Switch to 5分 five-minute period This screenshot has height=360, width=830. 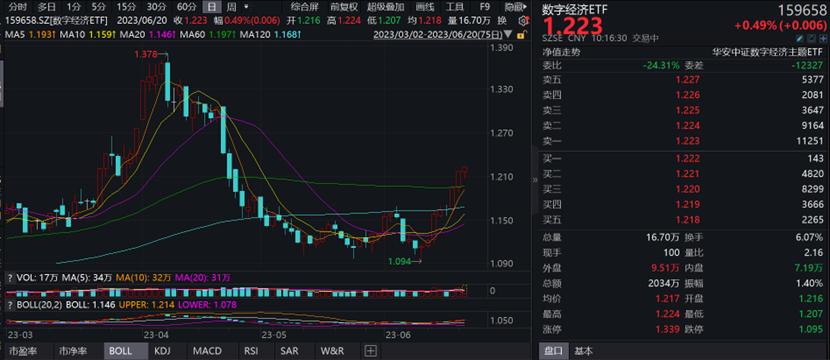point(98,7)
